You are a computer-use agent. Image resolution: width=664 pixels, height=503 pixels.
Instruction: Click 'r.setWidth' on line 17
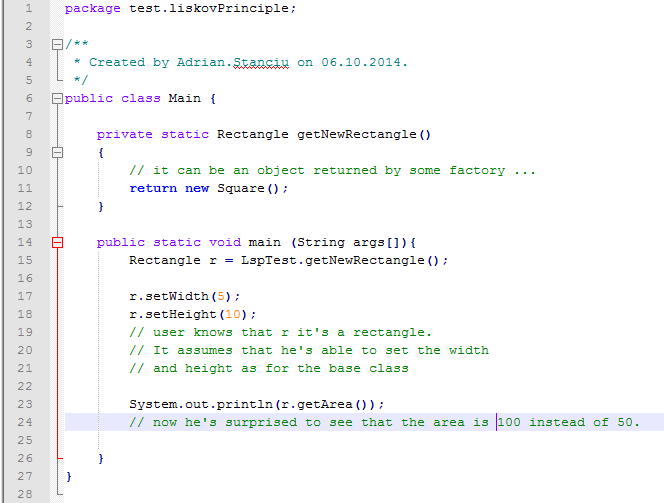(169, 296)
